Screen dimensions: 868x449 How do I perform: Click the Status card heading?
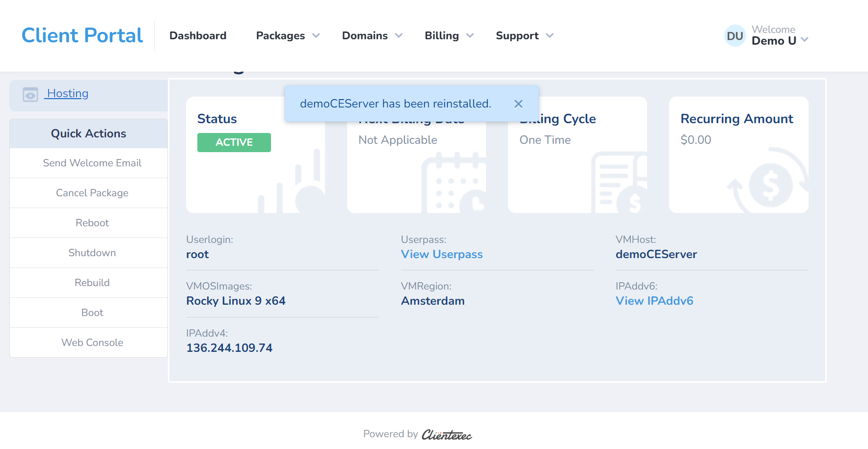click(217, 119)
